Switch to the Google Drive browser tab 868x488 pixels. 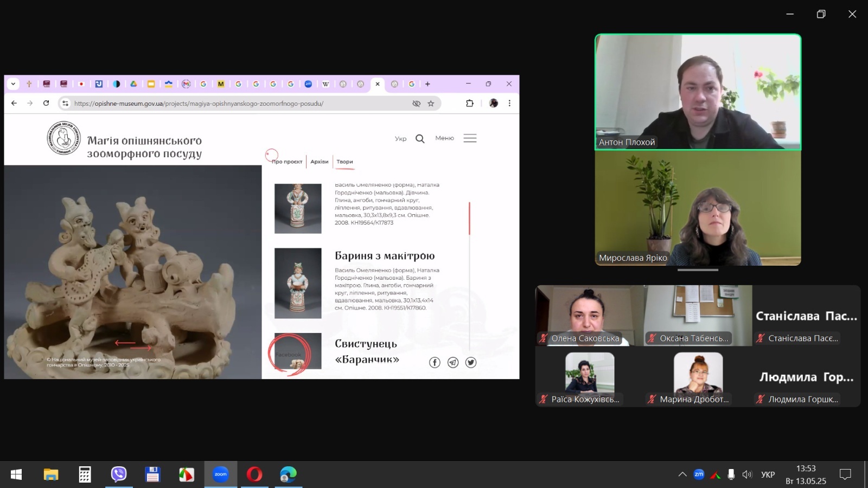pos(133,84)
